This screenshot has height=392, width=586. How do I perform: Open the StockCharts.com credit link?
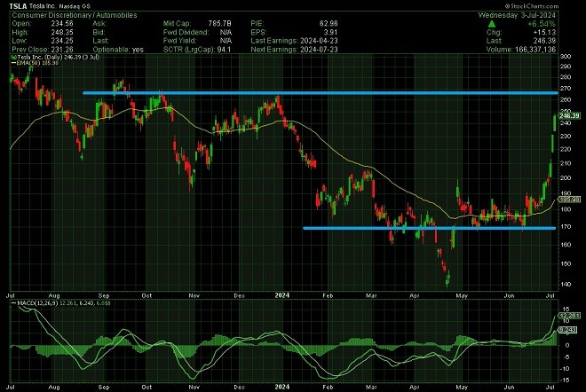(532, 6)
